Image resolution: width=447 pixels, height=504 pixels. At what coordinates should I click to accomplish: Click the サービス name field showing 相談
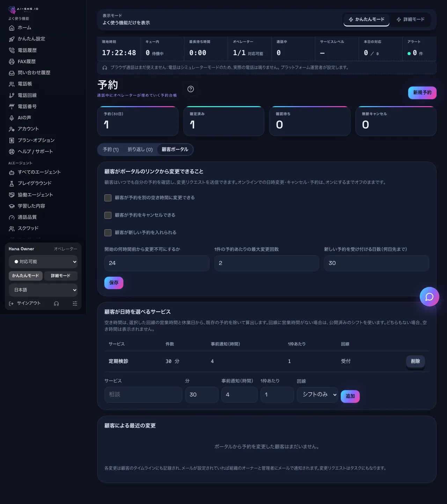[x=143, y=395]
